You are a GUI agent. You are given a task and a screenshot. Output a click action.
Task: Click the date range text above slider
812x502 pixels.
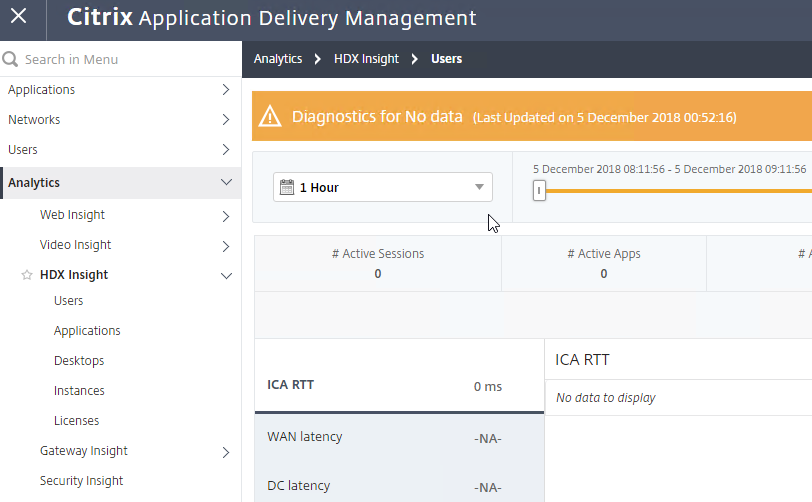point(670,169)
